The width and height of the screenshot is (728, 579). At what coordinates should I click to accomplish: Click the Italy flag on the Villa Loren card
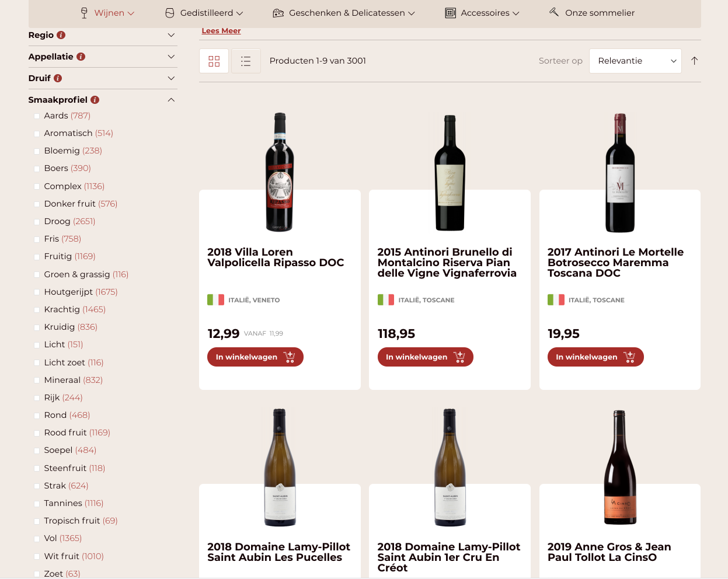pyautogui.click(x=216, y=300)
